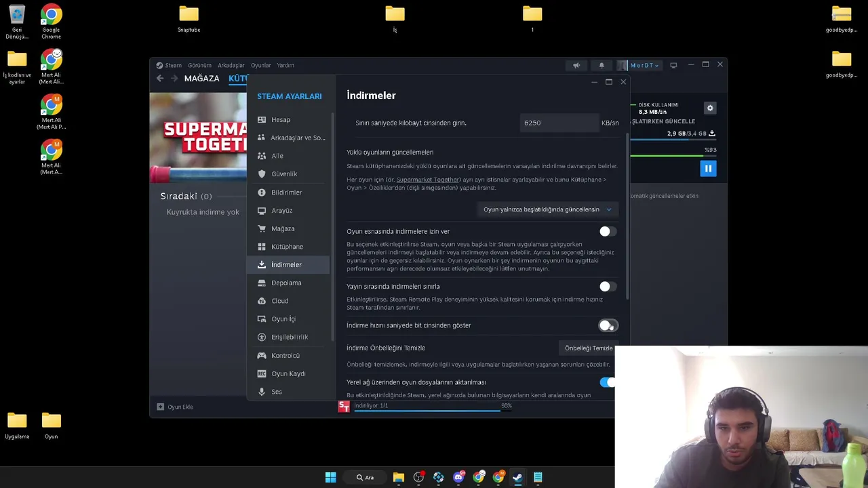
Task: Select the Aile family icon in sidebar
Action: coord(262,156)
